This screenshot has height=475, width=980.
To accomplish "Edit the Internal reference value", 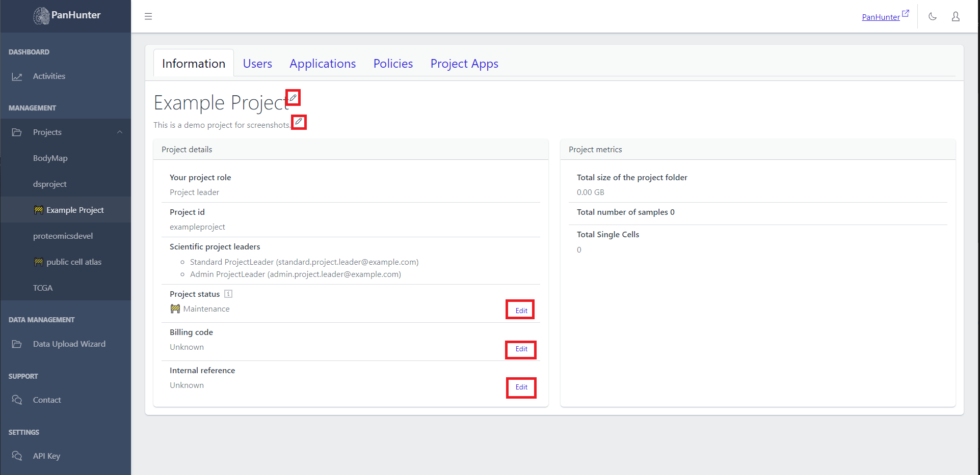I will (x=521, y=387).
